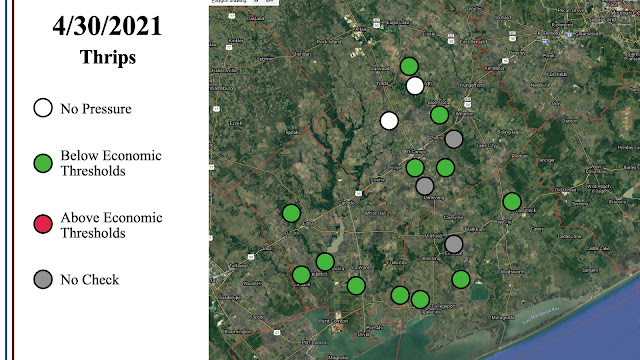Screen dimensions: 640x360
Task: Click the green marker west of the square reservoir
Action: point(461,279)
